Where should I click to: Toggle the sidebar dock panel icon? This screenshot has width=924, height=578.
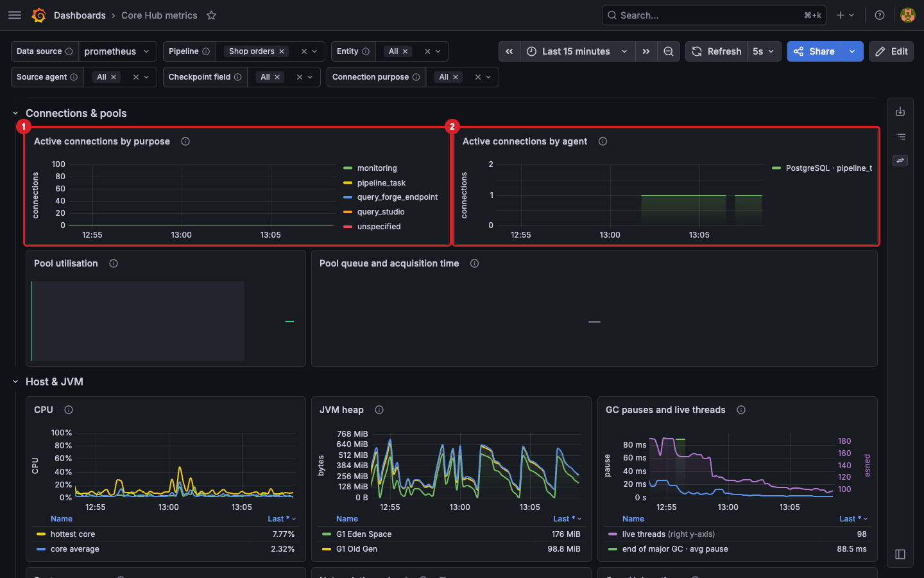[x=900, y=554]
